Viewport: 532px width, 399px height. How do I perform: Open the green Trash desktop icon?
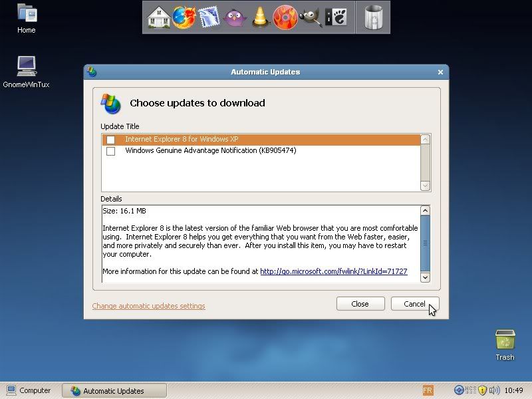click(x=505, y=344)
